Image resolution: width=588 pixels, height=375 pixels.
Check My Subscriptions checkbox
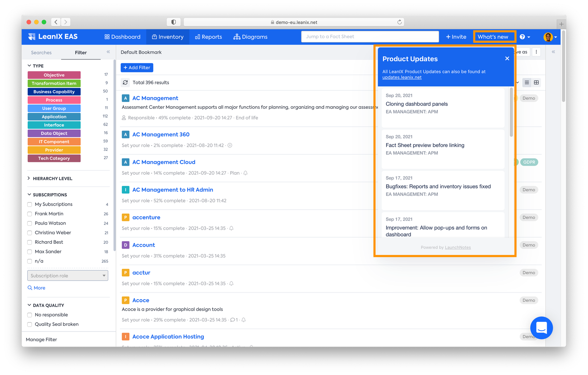[30, 205]
